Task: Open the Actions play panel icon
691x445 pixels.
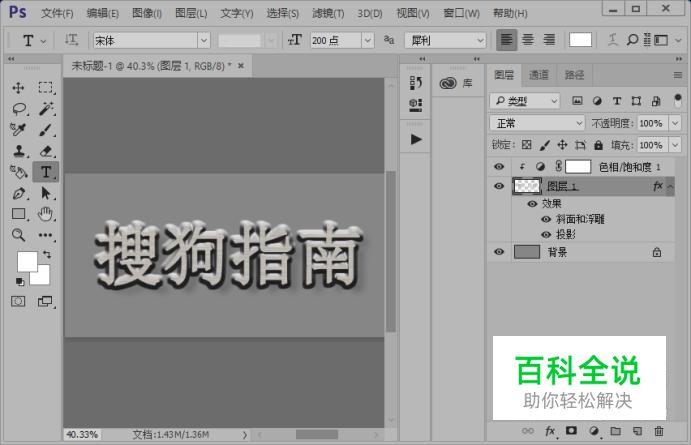Action: [416, 140]
